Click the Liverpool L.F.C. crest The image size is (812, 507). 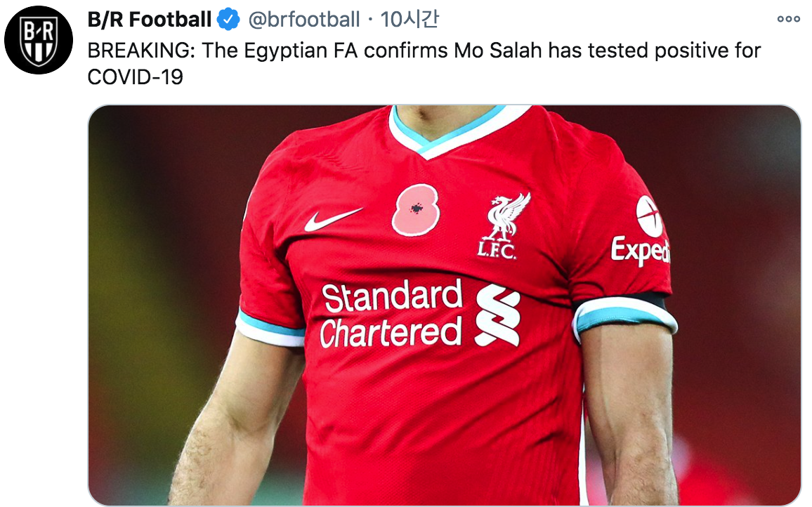tap(503, 227)
